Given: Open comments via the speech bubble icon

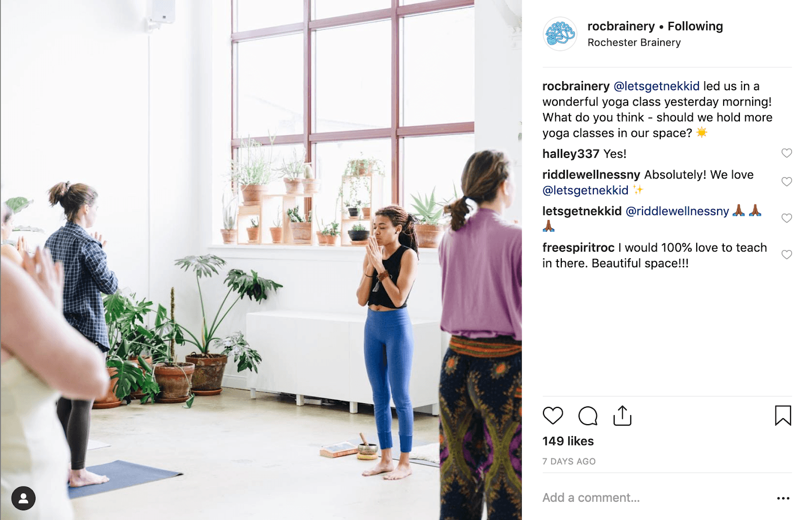Looking at the screenshot, I should pyautogui.click(x=588, y=416).
